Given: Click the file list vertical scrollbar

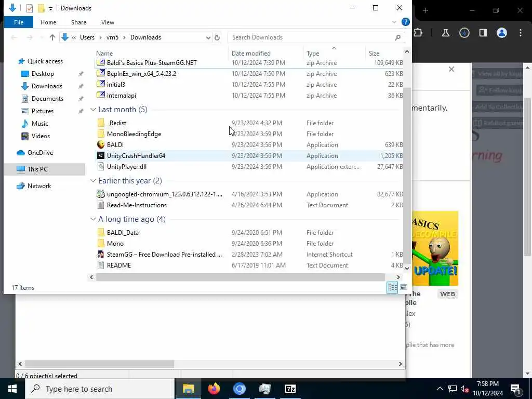Looking at the screenshot, I should [407, 176].
